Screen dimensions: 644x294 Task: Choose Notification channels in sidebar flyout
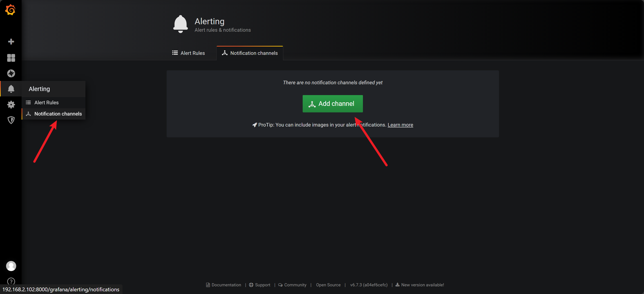[x=58, y=114]
